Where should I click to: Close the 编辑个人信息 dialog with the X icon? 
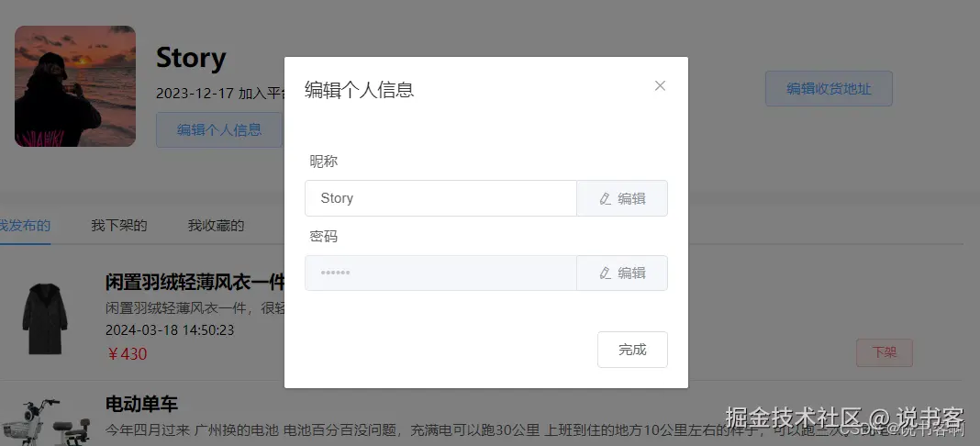(x=660, y=86)
